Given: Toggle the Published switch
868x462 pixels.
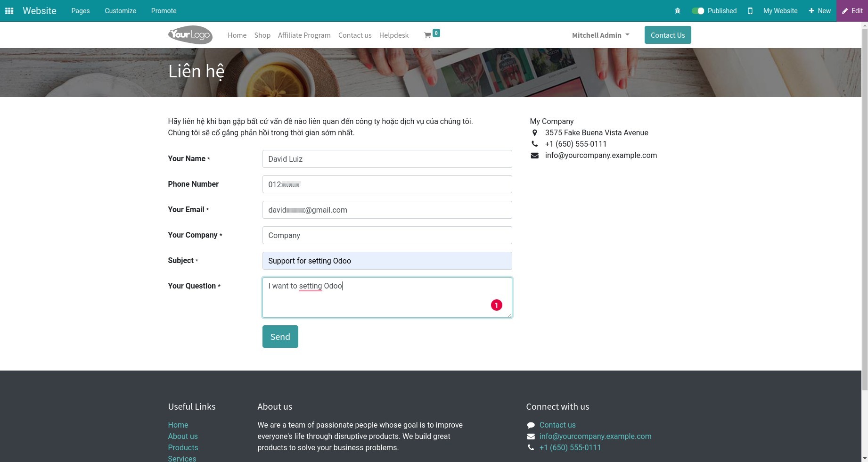Looking at the screenshot, I should (697, 10).
